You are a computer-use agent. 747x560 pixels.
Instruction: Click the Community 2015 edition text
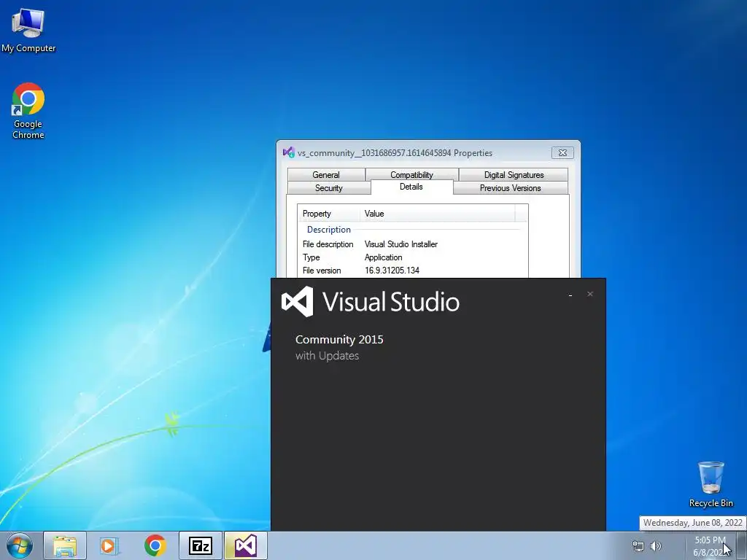click(x=339, y=340)
